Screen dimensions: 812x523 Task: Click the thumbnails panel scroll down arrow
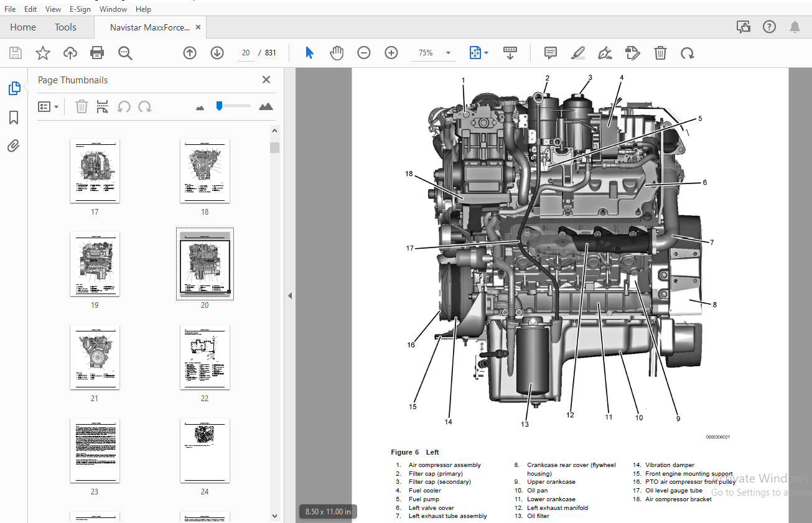[x=274, y=516]
